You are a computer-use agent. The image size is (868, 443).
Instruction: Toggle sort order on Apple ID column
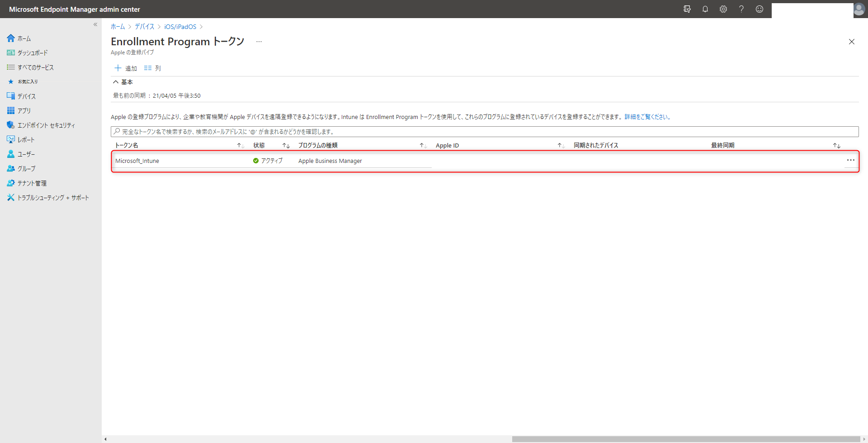point(561,145)
